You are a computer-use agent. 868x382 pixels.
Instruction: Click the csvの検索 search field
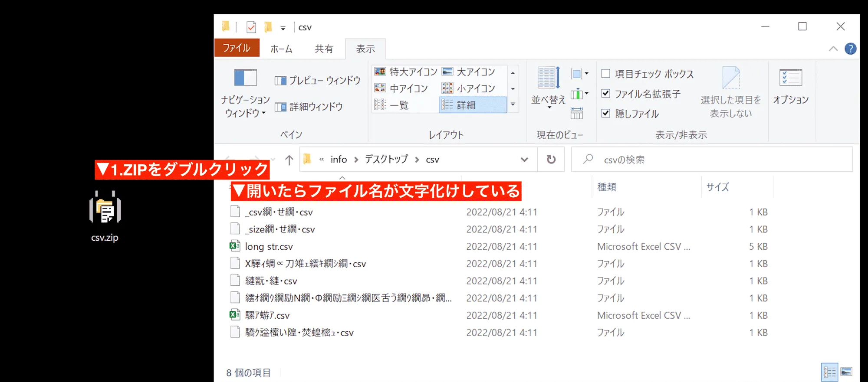(712, 160)
